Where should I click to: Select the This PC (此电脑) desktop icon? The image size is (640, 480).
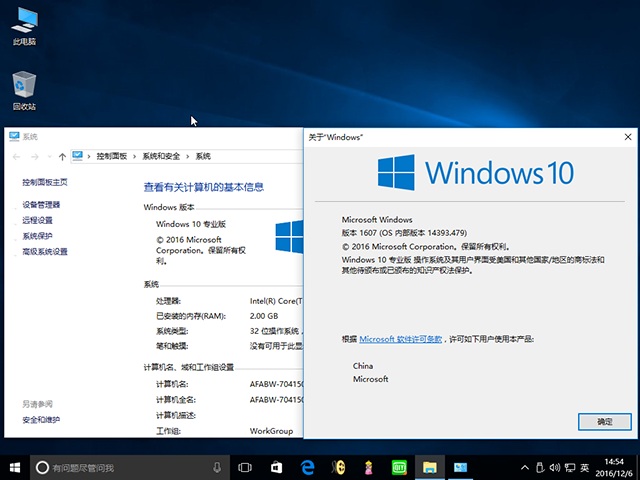coord(24,25)
